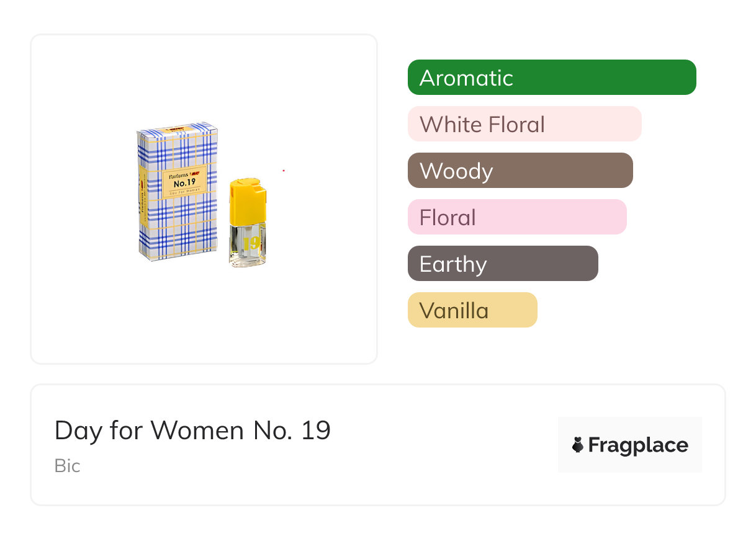Screen dimensions: 756x536
Task: Click the Aromatic label text
Action: pyautogui.click(x=466, y=78)
